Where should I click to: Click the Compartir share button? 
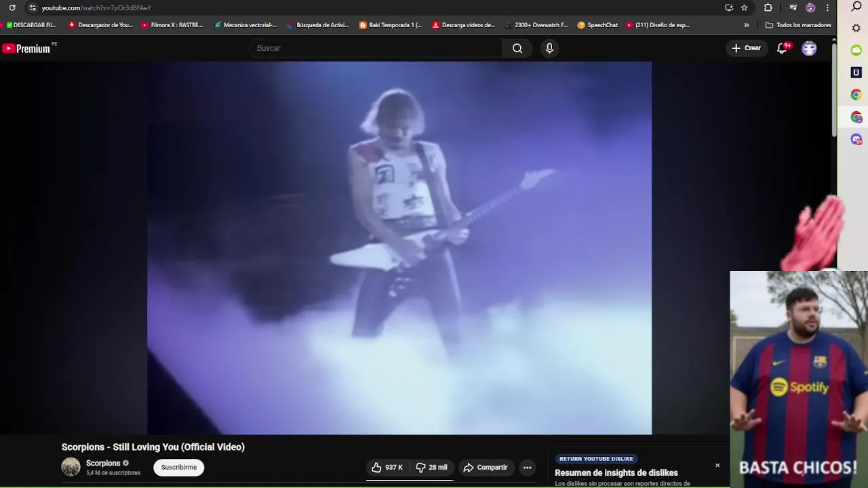click(486, 468)
